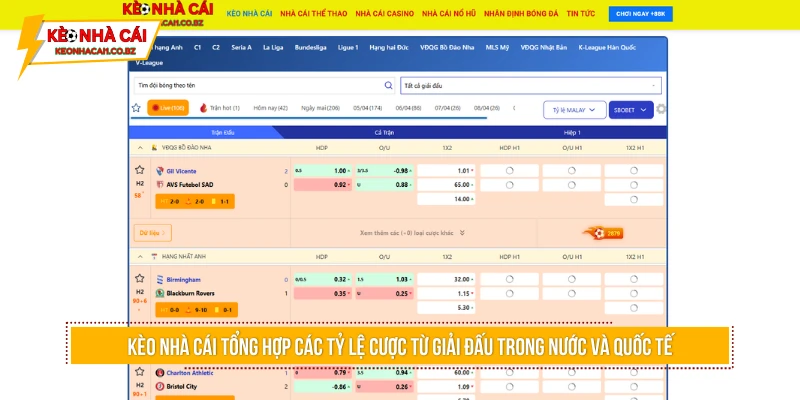The height and width of the screenshot is (400, 800).
Task: Click the Blackburn Rovers team logo
Action: tap(160, 293)
